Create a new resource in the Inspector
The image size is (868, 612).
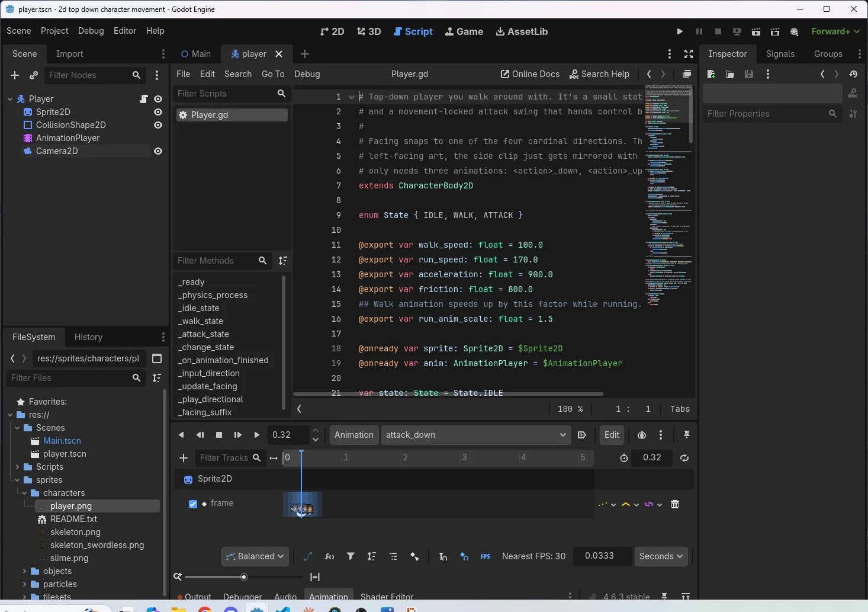pyautogui.click(x=711, y=74)
